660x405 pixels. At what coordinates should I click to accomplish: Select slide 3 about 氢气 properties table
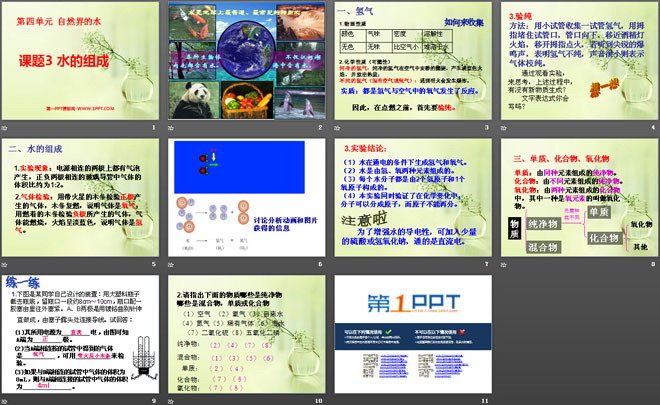pos(413,61)
